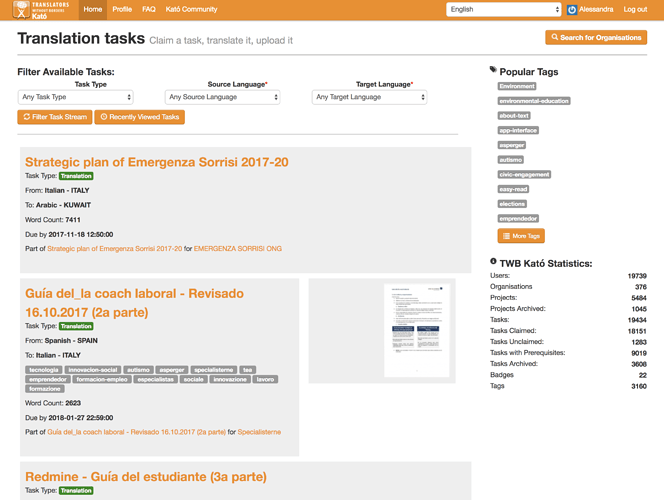The height and width of the screenshot is (500, 664).
Task: Click the sociale tag on the Guía task
Action: click(x=194, y=379)
